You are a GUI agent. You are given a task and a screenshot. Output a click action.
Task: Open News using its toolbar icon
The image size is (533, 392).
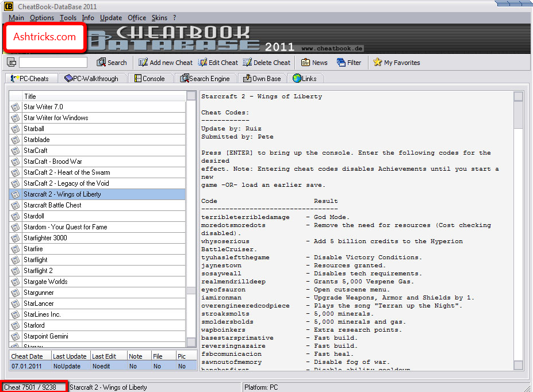305,62
